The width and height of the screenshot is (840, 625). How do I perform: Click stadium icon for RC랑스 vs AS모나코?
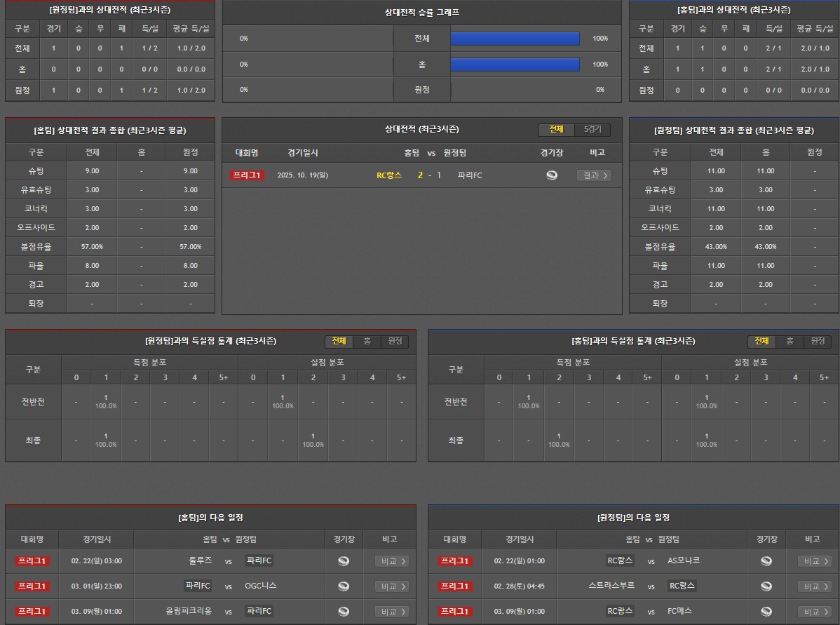coord(766,561)
